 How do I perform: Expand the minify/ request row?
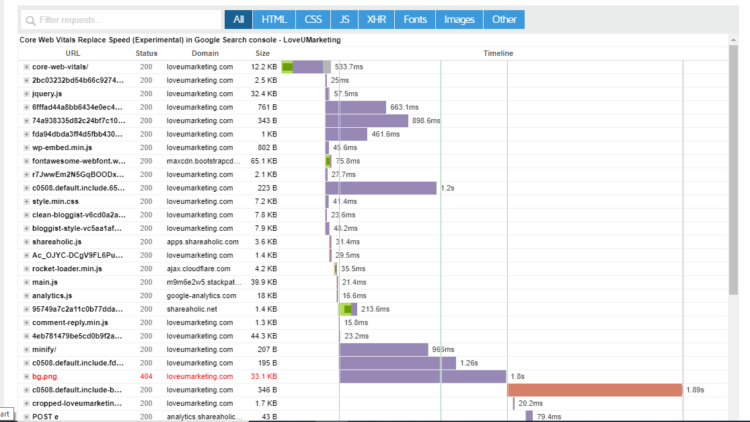26,350
